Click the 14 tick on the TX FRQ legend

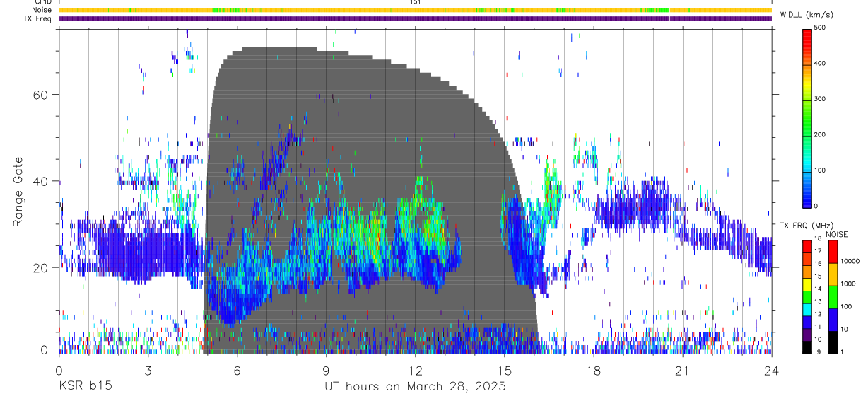click(817, 289)
